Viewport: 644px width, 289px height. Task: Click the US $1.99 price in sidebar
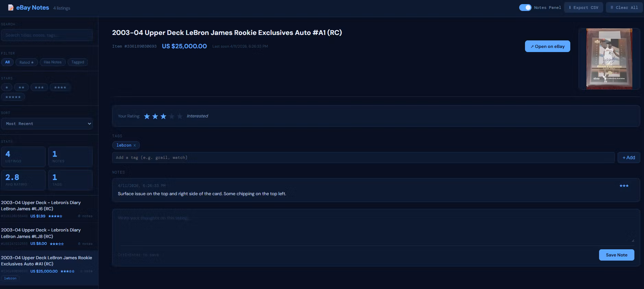(38, 216)
